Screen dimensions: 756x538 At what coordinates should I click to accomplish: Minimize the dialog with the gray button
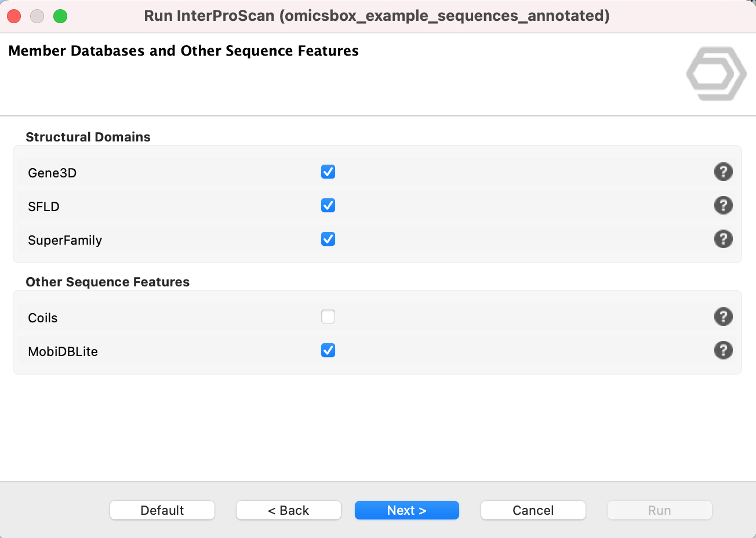(x=37, y=16)
